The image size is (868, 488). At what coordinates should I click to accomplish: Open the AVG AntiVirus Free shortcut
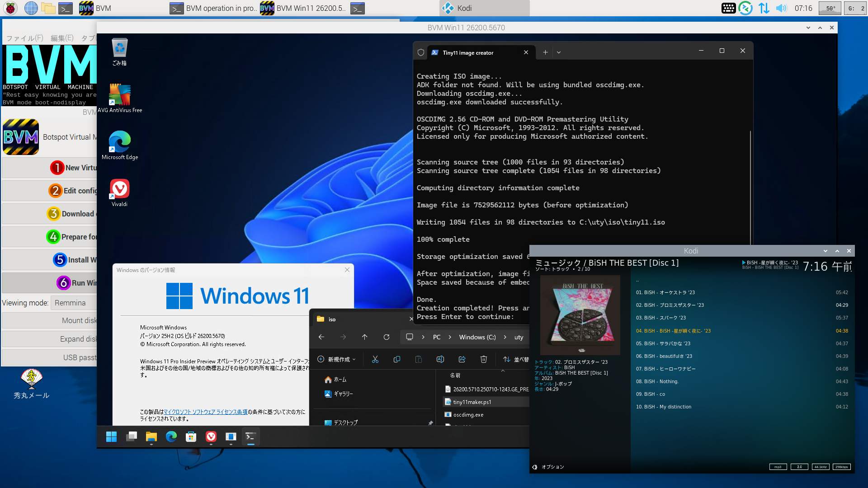pyautogui.click(x=119, y=98)
